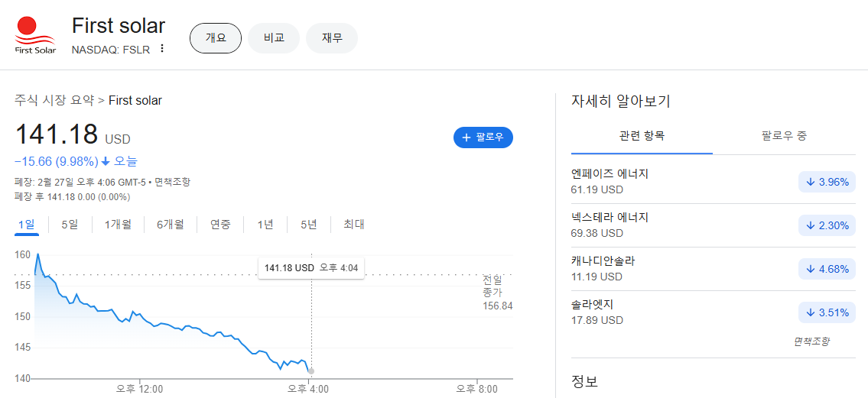868x398 pixels.
Task: Click the 오후 8:00 axis label
Action: tap(476, 389)
